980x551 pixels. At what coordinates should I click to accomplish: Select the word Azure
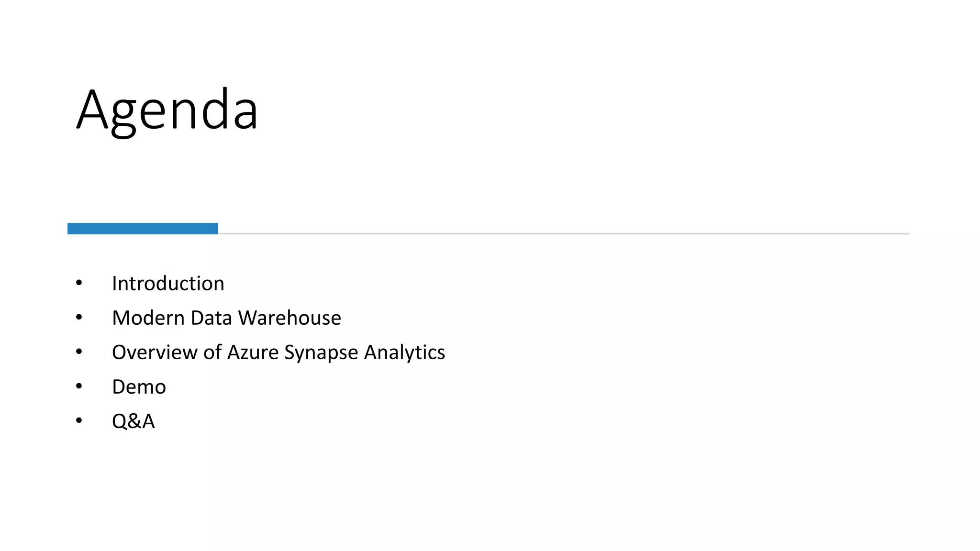[253, 353]
